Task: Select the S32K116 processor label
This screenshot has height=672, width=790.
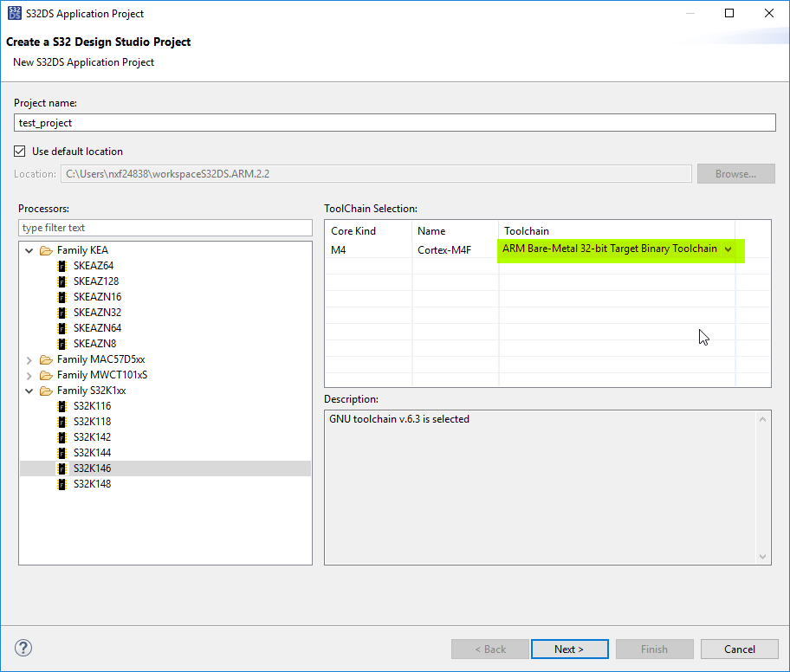Action: click(x=92, y=406)
